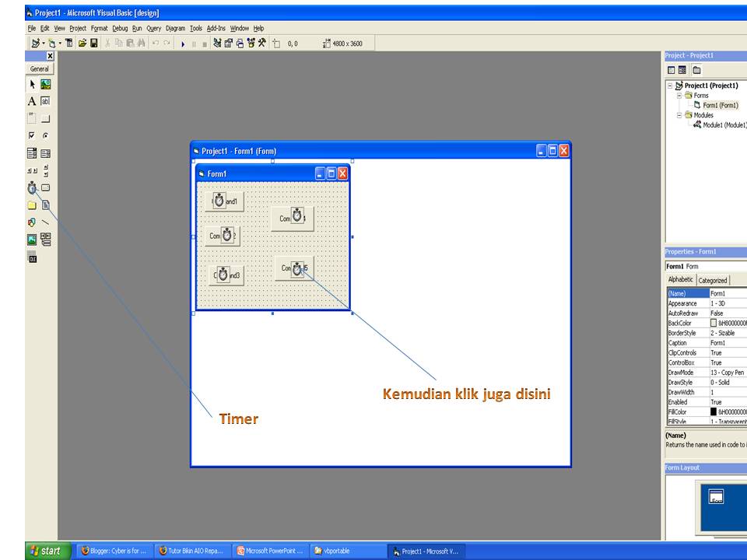This screenshot has width=747, height=560.
Task: Select the PictureBox tool in the toolbox
Action: point(46,85)
